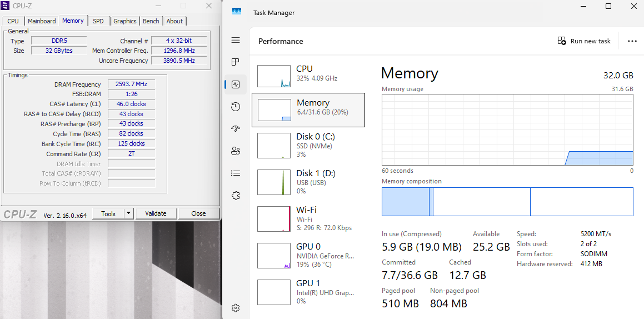Image resolution: width=644 pixels, height=319 pixels.
Task: Open Startup apps icon in Task Manager sidebar
Action: coord(236,128)
